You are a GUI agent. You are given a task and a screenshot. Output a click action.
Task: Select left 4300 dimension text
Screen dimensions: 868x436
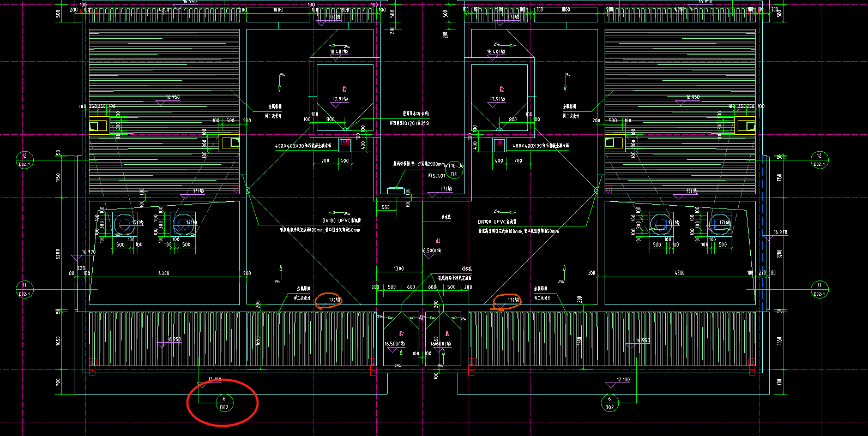(164, 273)
